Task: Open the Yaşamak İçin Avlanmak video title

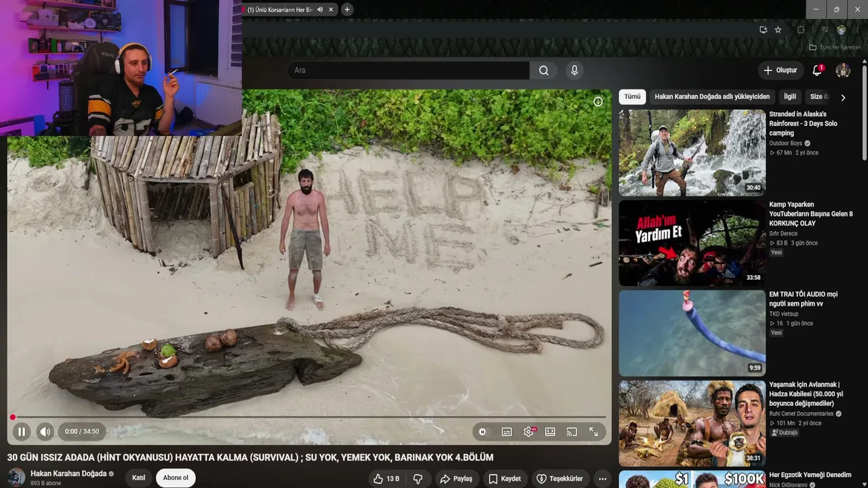Action: tap(806, 394)
